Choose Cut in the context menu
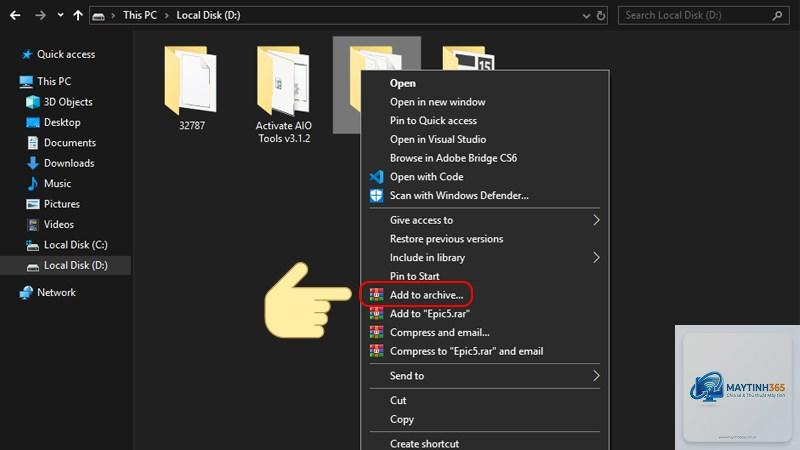The height and width of the screenshot is (450, 800). point(398,401)
